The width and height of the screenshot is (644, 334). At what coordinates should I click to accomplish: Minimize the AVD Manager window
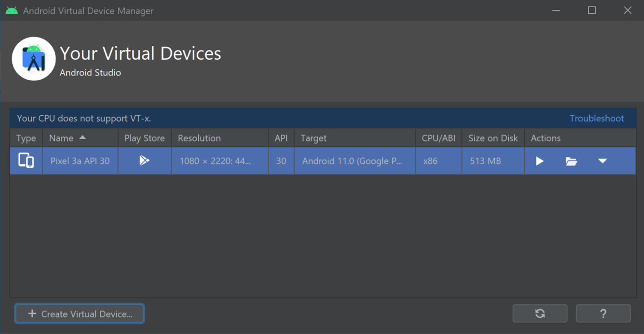(x=556, y=10)
